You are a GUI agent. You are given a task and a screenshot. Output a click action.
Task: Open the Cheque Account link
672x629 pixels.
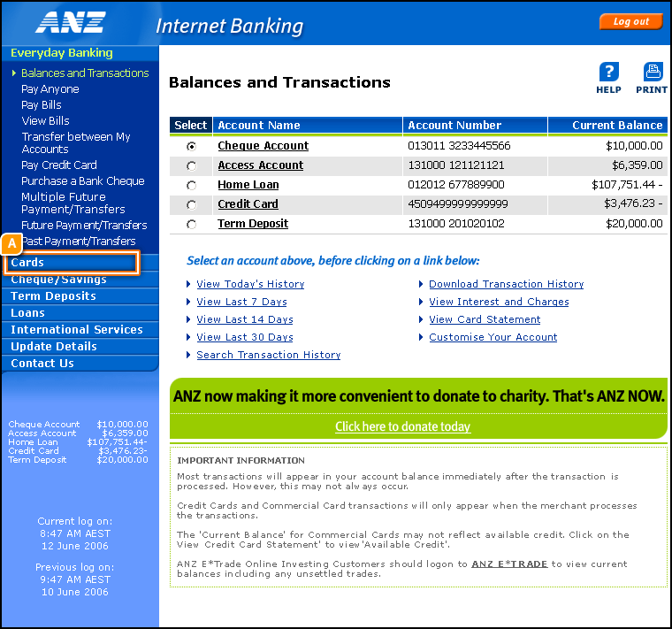[x=263, y=146]
